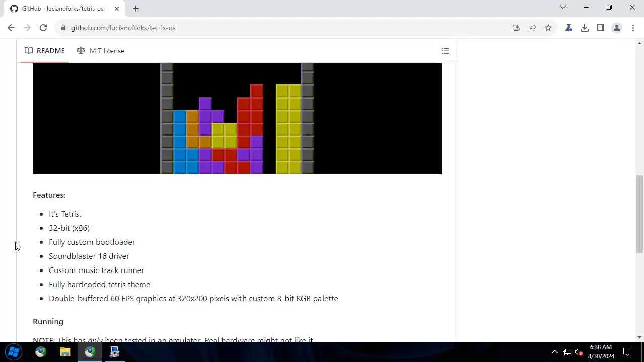Screen dimensions: 644x362
Task: Restore down the browser window
Action: [x=609, y=7]
